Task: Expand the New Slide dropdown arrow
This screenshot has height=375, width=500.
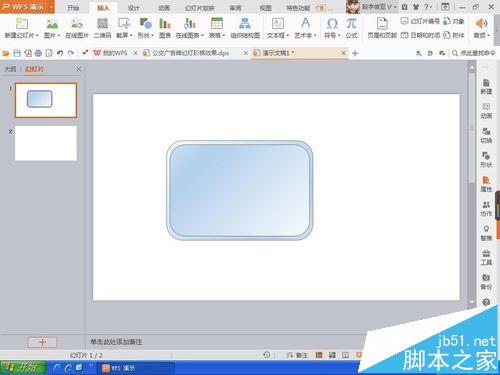Action: click(x=37, y=35)
